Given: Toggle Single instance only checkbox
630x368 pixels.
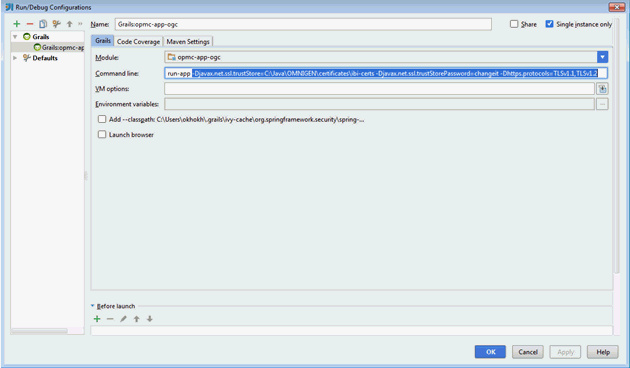Looking at the screenshot, I should 549,24.
